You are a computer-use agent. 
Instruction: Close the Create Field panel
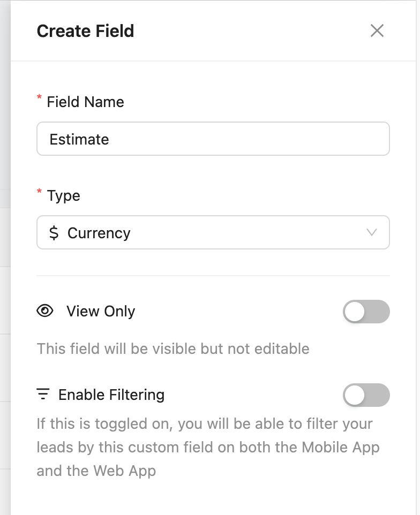tap(377, 31)
